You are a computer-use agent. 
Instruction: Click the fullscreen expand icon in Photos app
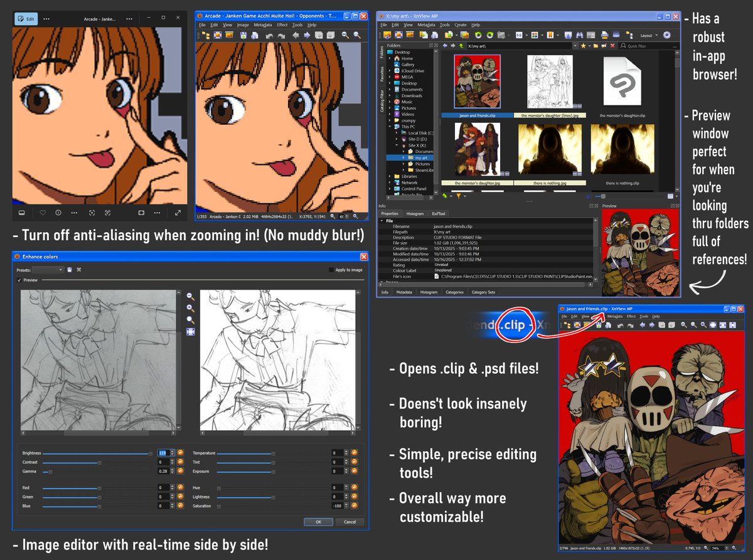(x=177, y=213)
